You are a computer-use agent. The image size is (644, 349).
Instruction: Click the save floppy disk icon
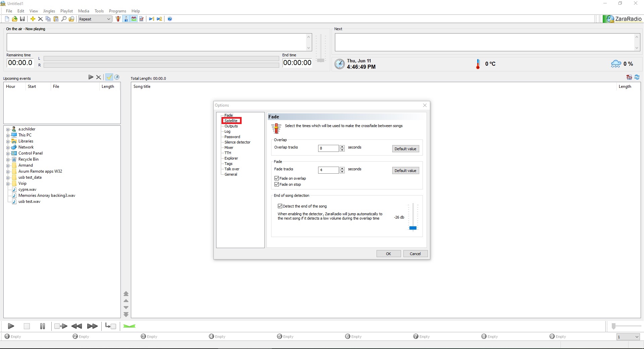click(x=22, y=19)
